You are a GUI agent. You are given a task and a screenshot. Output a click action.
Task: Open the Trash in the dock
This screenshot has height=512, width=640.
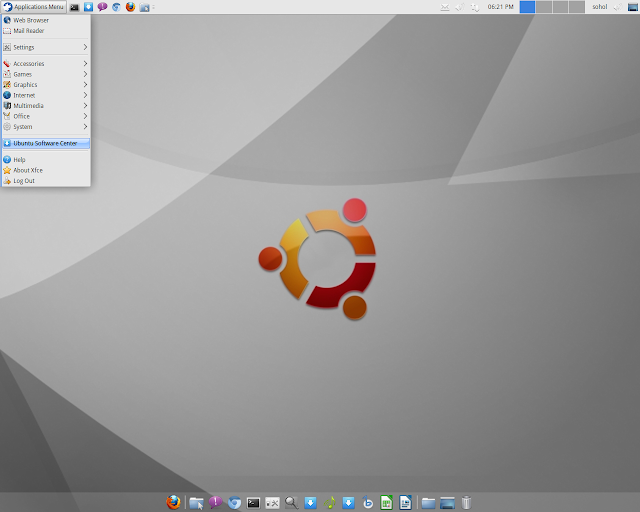pos(466,503)
